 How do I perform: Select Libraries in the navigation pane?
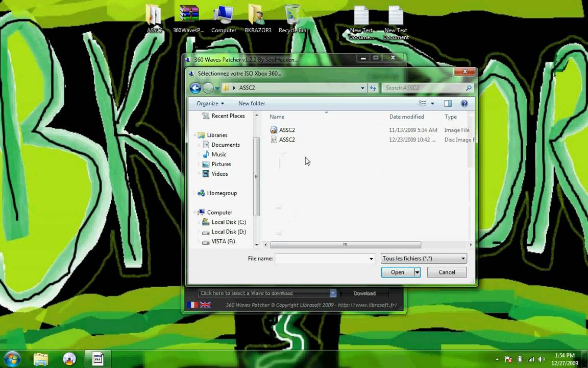pyautogui.click(x=213, y=135)
